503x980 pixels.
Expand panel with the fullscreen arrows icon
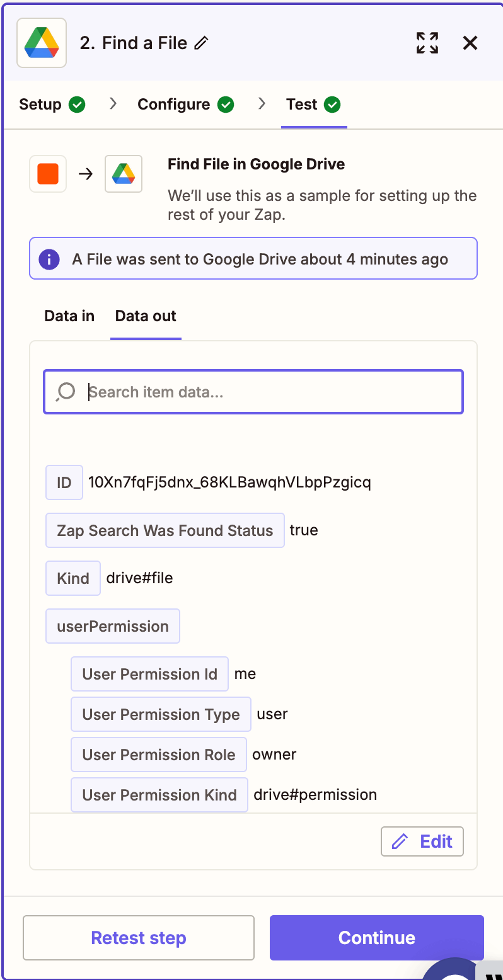point(427,43)
